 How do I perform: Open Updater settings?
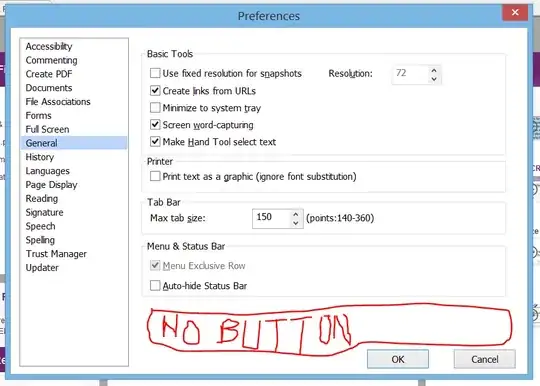(x=42, y=268)
